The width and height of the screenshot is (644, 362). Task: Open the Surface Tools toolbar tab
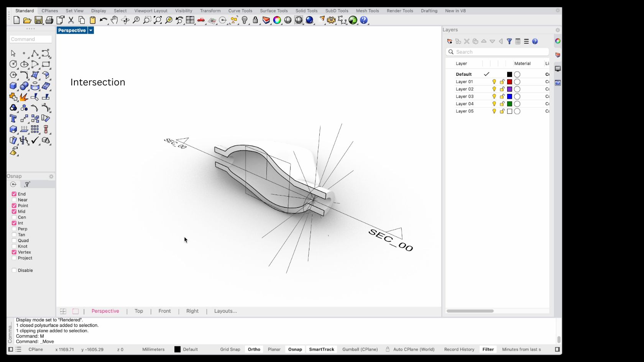pos(274,11)
